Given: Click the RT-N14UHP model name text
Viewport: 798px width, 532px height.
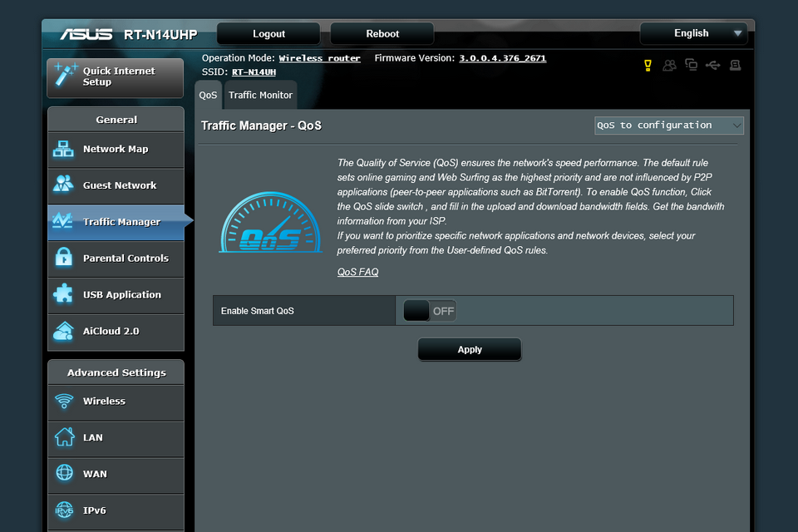Looking at the screenshot, I should tap(160, 35).
